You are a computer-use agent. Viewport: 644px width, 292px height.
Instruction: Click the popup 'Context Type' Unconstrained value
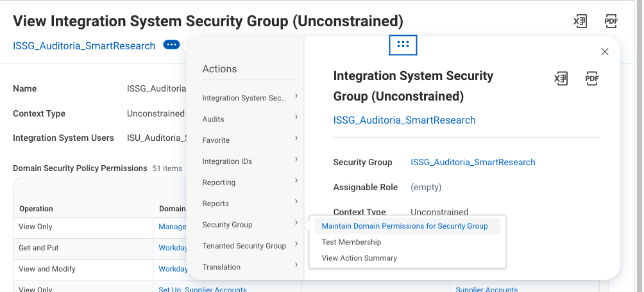[439, 212]
